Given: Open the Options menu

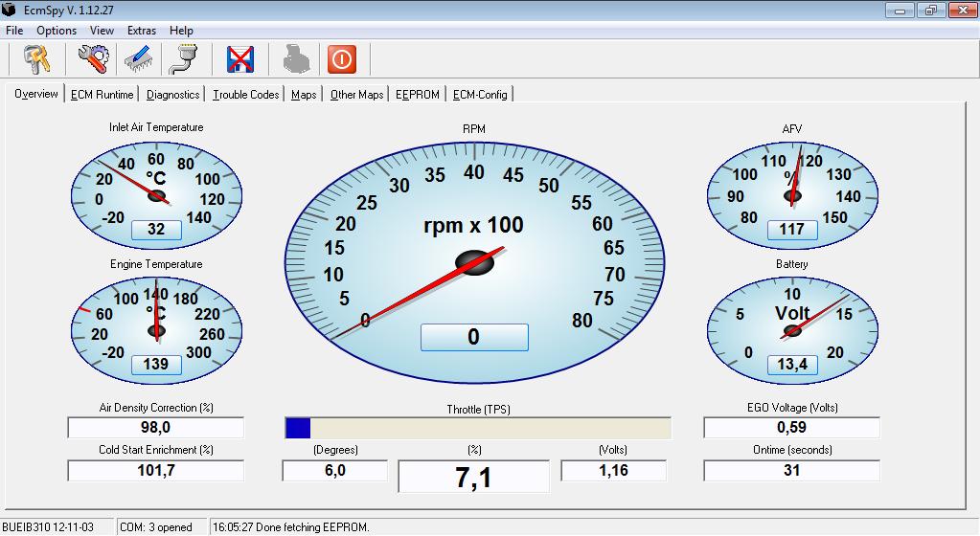Looking at the screenshot, I should (57, 31).
